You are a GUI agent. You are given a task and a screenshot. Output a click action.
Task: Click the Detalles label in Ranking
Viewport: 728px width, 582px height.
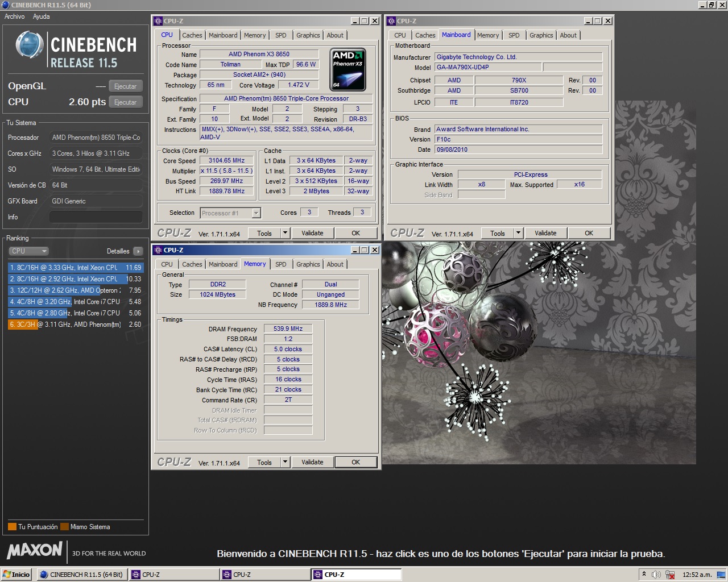pyautogui.click(x=118, y=251)
